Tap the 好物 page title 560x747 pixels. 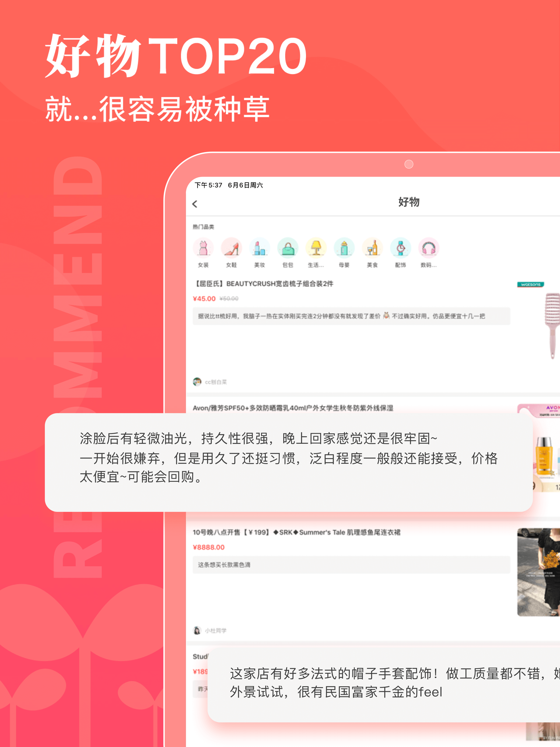409,202
